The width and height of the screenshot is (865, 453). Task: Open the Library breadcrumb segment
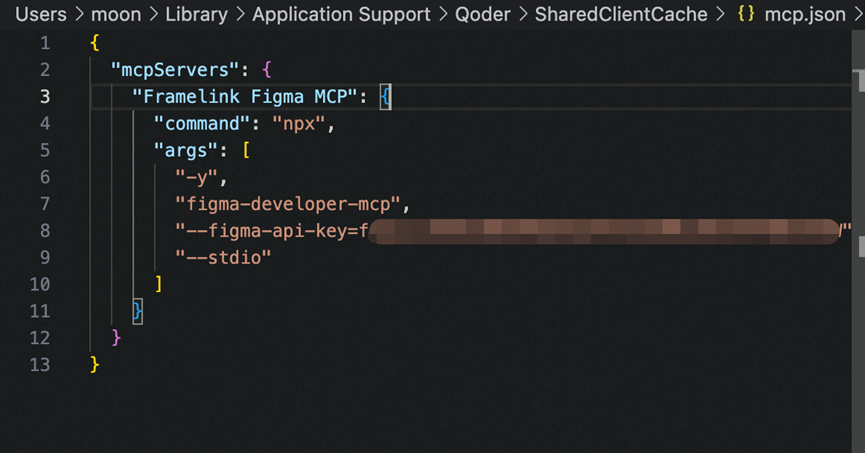pos(196,14)
